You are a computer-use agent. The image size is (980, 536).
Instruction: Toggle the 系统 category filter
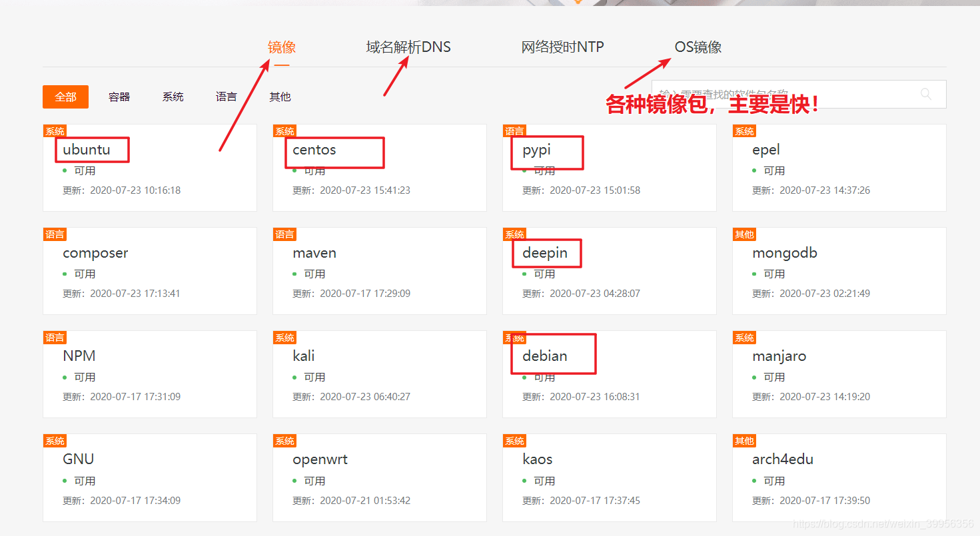[173, 97]
